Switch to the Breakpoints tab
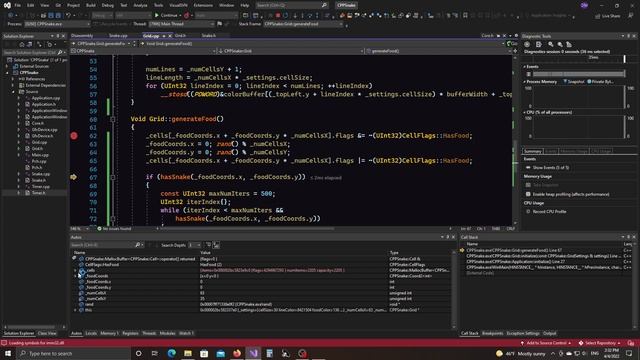The height and width of the screenshot is (360, 640). [492, 333]
